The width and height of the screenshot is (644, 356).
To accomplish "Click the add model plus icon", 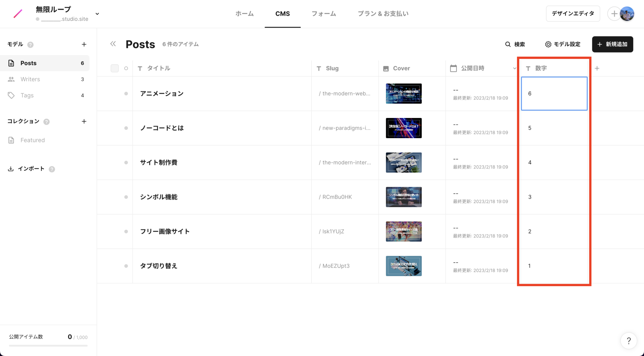I will point(84,44).
